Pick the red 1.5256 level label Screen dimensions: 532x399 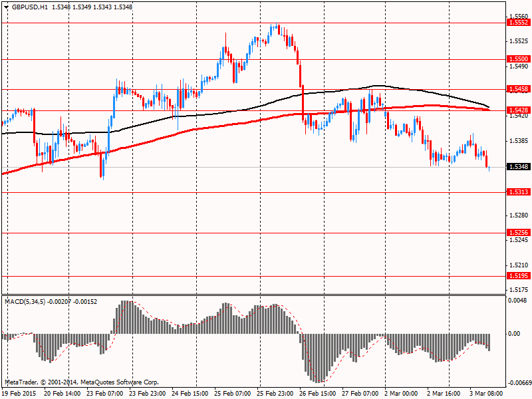click(x=518, y=232)
